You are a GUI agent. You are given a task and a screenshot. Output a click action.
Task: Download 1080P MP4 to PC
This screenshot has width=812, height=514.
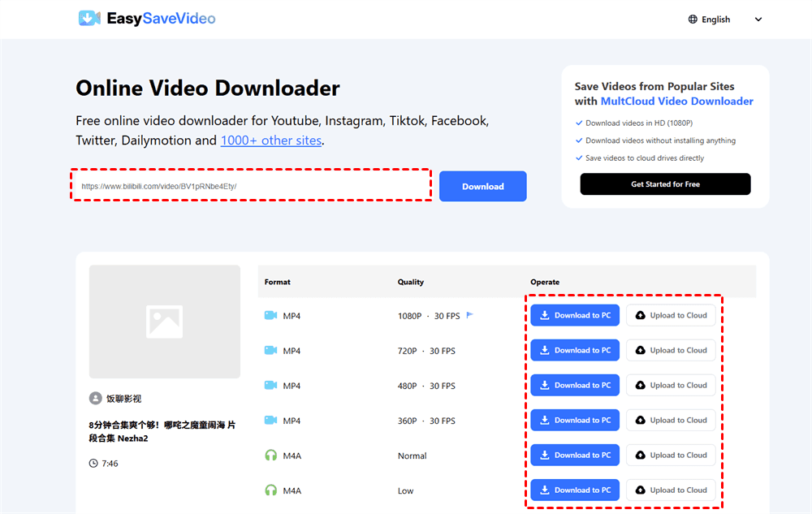[x=575, y=315]
